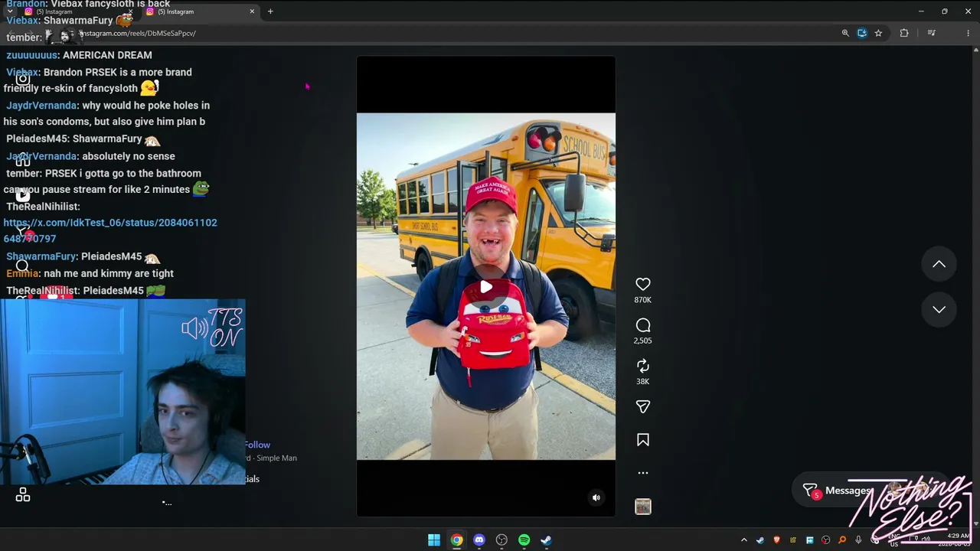Click 'Simple Man' audio title under the reel
This screenshot has height=551, width=980.
tap(276, 458)
